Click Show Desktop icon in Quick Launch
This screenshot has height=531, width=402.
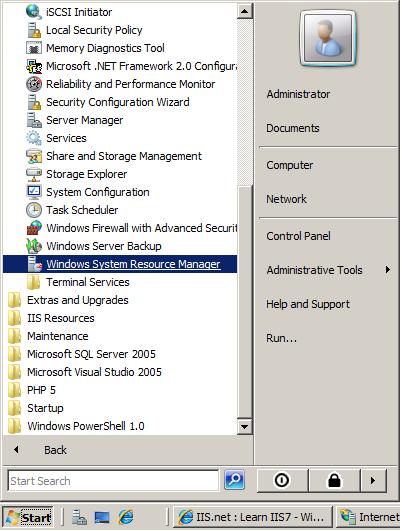pos(102,517)
